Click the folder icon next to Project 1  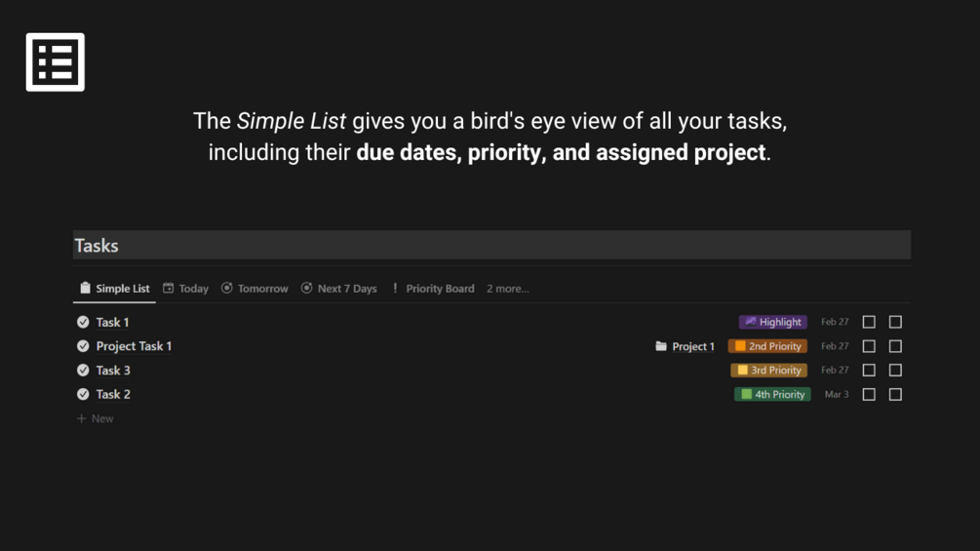(661, 346)
